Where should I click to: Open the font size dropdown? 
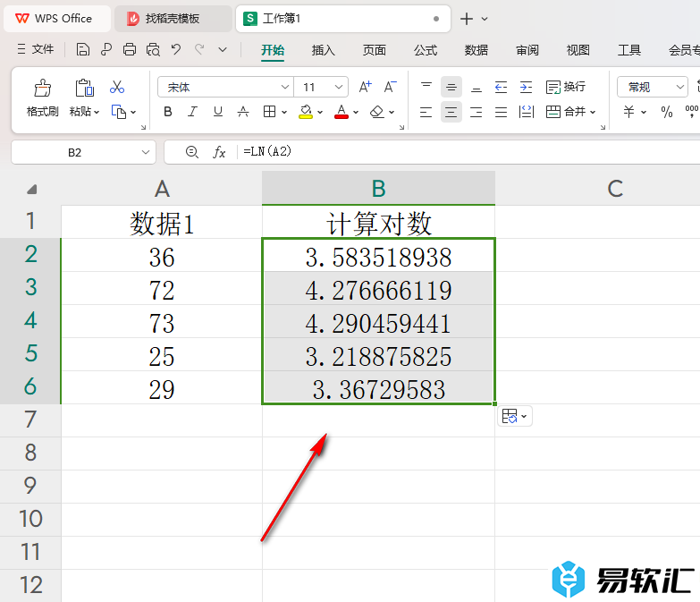[339, 87]
